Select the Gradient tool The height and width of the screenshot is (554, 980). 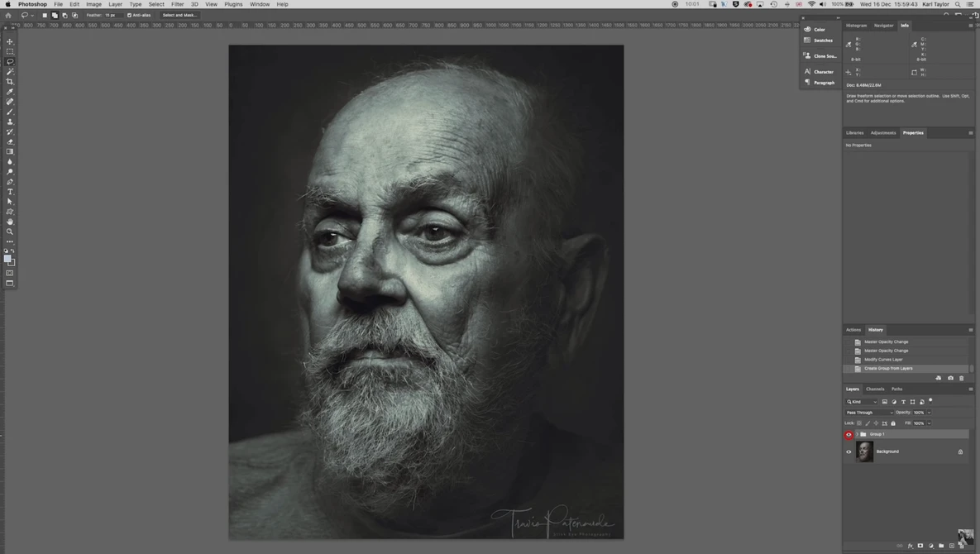coord(10,152)
